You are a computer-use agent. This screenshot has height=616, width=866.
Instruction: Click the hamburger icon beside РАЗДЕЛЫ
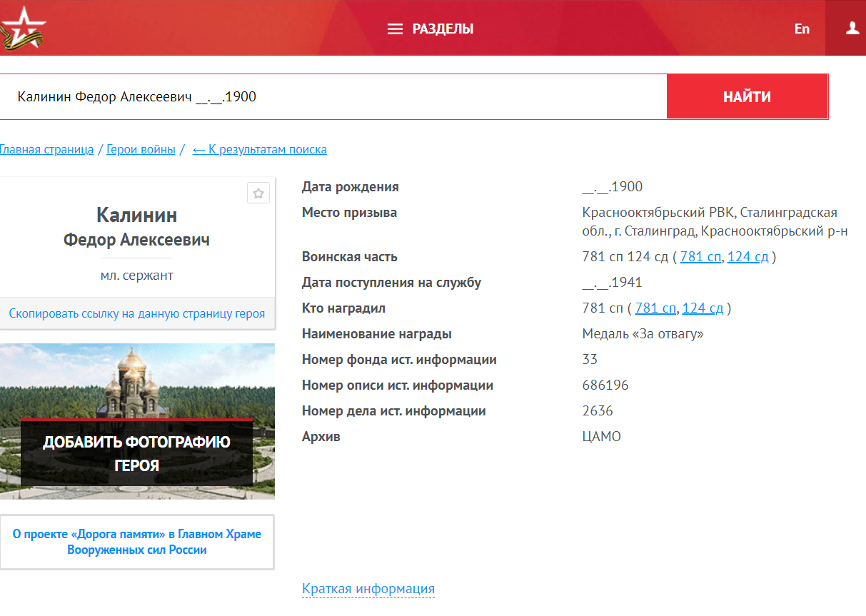(x=395, y=29)
